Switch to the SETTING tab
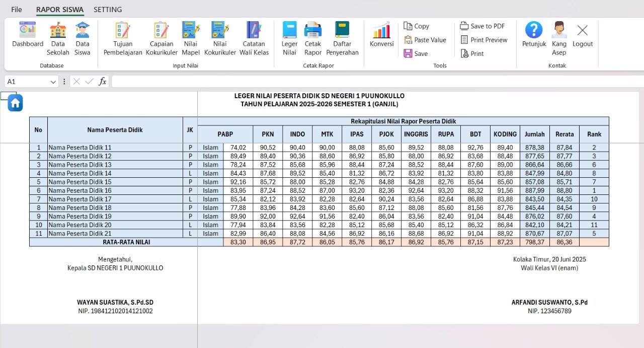This screenshot has width=644, height=348. pyautogui.click(x=108, y=10)
